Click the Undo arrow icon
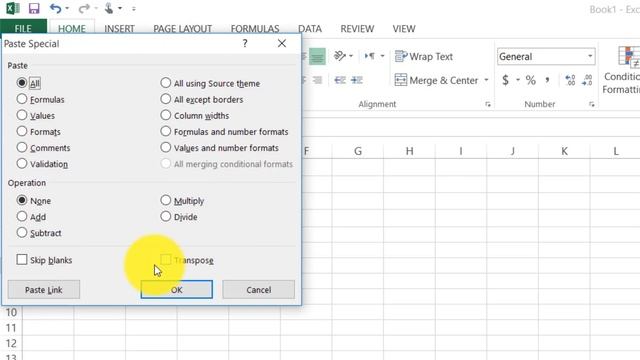The height and width of the screenshot is (360, 640). point(55,8)
